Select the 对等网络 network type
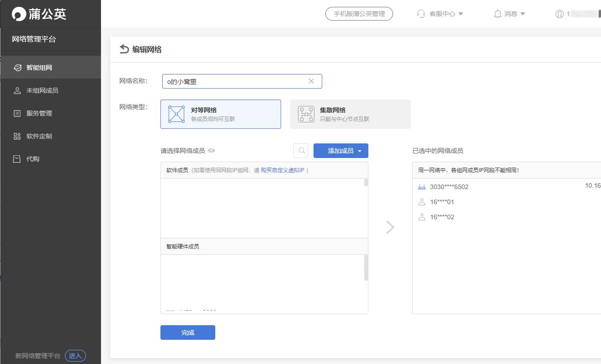This screenshot has width=601, height=364. 221,114
